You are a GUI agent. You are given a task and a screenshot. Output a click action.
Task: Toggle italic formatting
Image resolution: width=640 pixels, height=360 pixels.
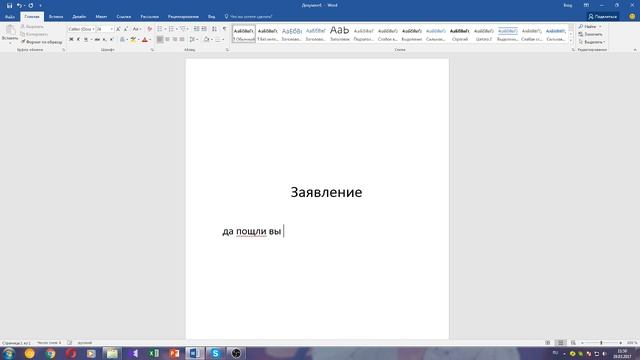tap(78, 40)
